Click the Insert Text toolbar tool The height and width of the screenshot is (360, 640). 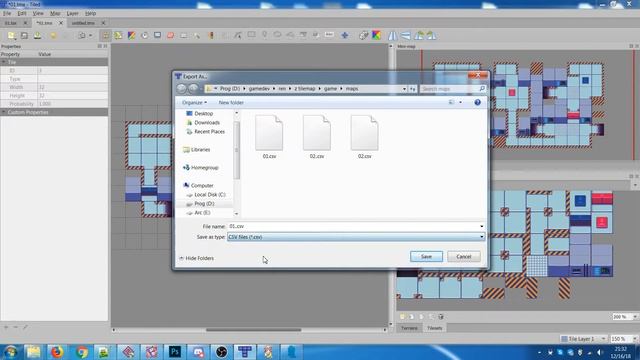329,36
